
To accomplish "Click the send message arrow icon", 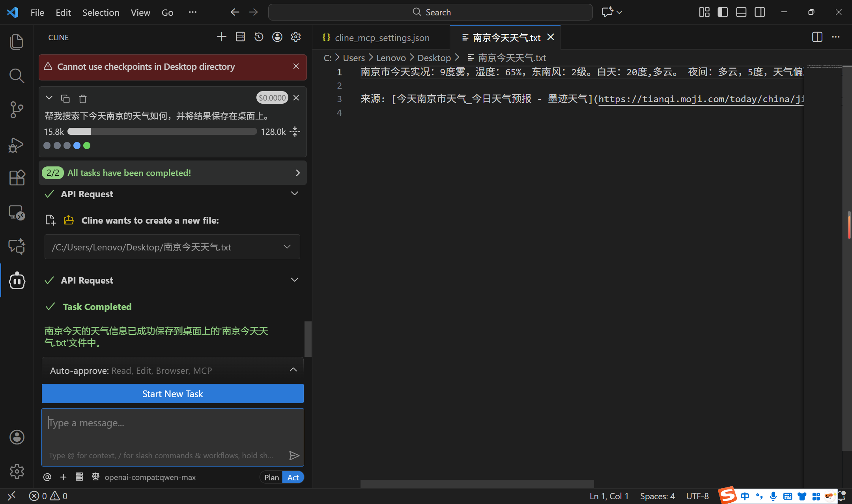I will pyautogui.click(x=294, y=455).
